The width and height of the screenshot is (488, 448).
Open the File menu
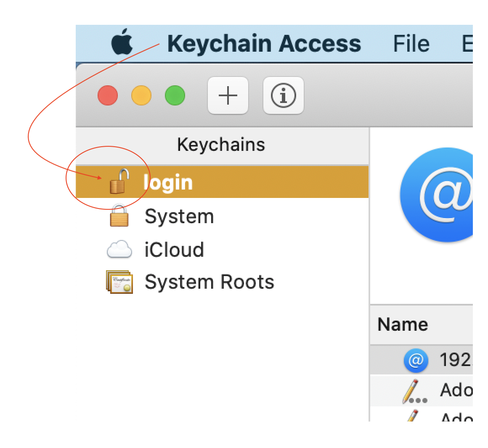tap(411, 44)
